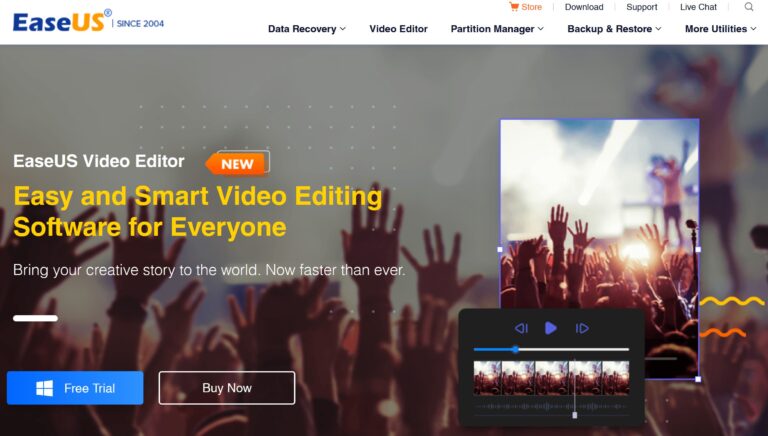Expand the Backup & Restore dropdown

(614, 29)
